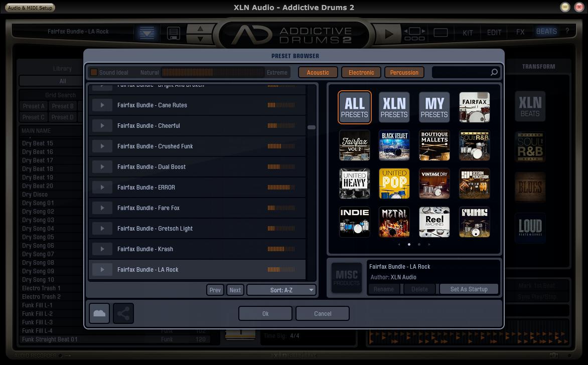The image size is (588, 365).
Task: Switch to the BEATS tab
Action: click(546, 32)
